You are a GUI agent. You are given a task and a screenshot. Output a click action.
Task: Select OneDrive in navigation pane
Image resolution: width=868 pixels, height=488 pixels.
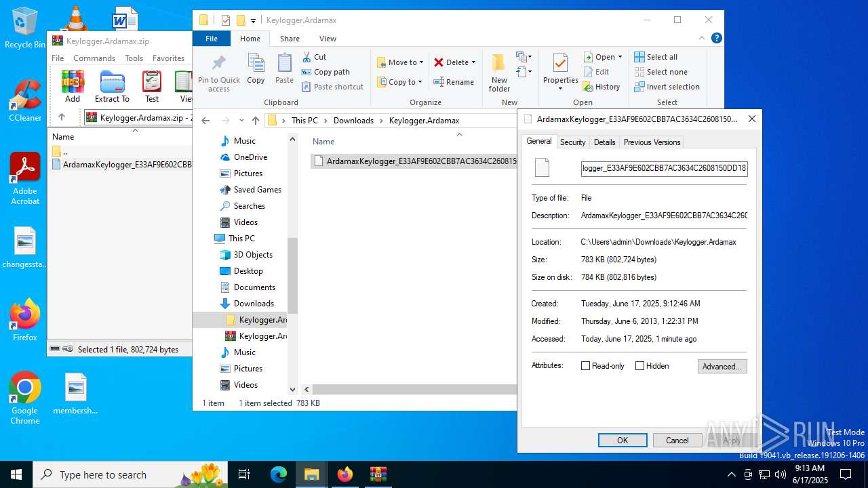coord(250,157)
